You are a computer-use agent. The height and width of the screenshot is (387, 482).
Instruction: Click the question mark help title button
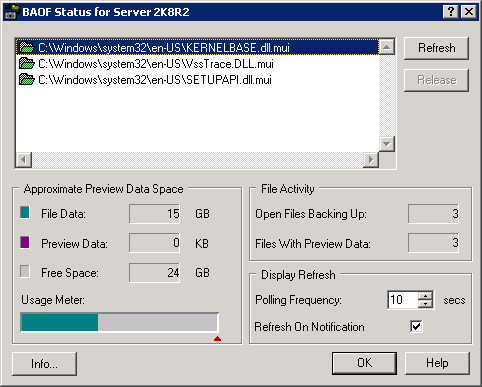(x=451, y=12)
